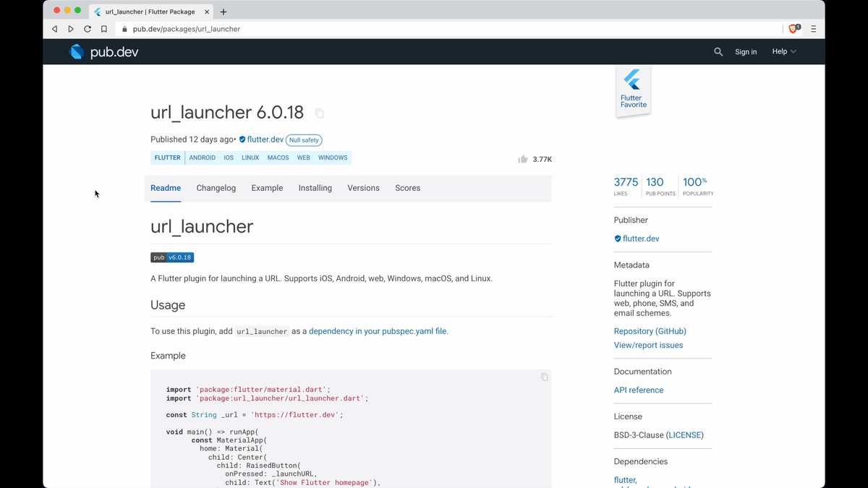Open Repository (GitHub) link

(x=650, y=331)
